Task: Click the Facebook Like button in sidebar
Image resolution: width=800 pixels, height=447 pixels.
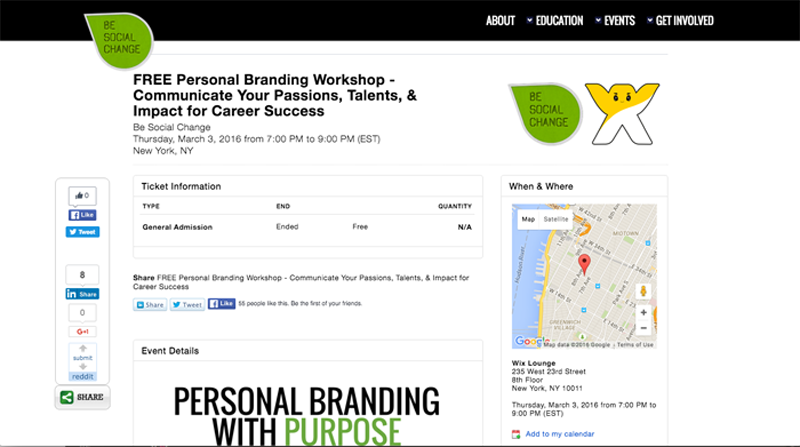Action: click(x=83, y=215)
